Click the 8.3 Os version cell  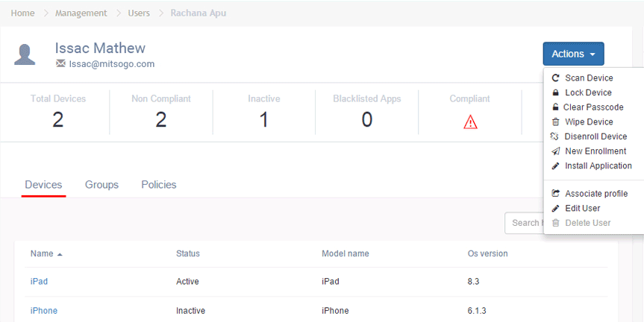pos(474,282)
